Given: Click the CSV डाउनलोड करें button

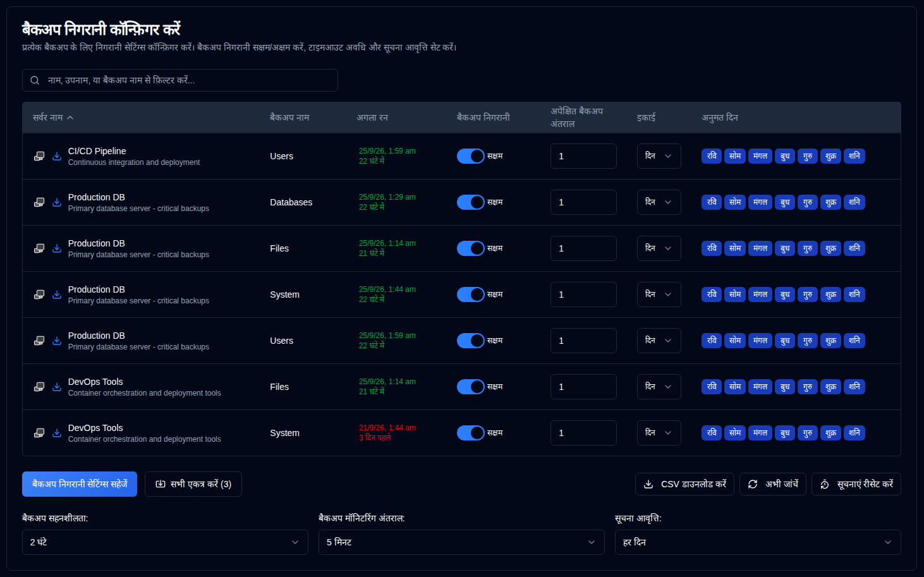Looking at the screenshot, I should 684,484.
